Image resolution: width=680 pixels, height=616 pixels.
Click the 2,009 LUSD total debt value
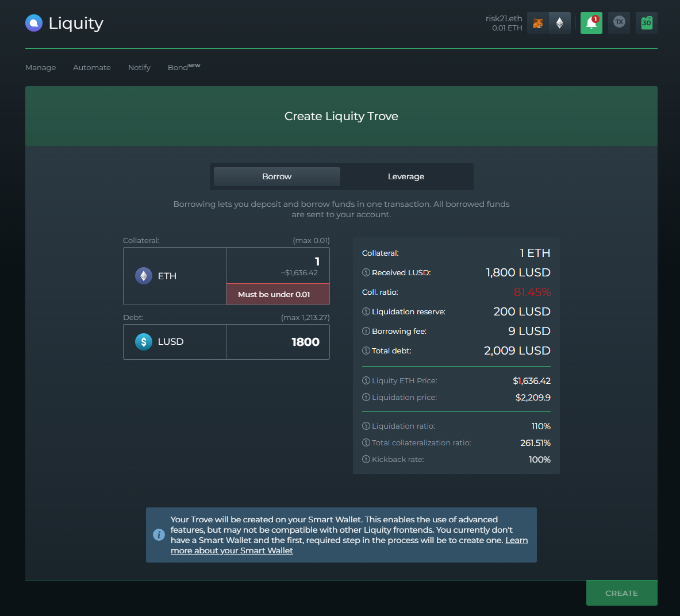[517, 351]
